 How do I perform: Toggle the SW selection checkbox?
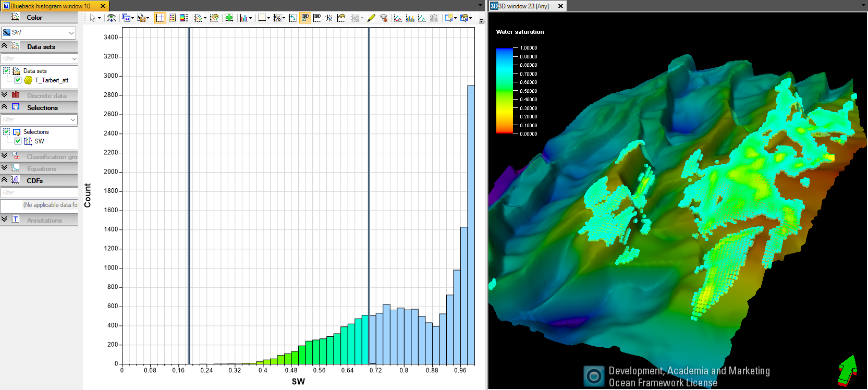click(x=18, y=141)
